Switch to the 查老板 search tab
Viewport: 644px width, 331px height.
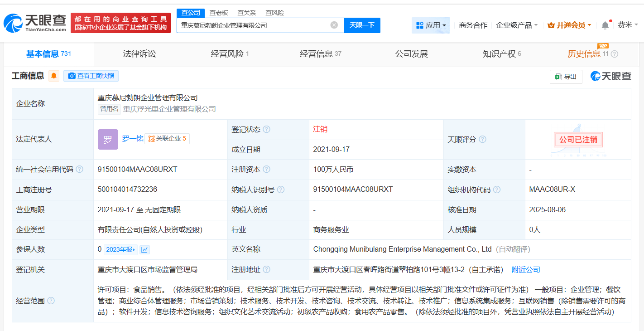tap(218, 13)
